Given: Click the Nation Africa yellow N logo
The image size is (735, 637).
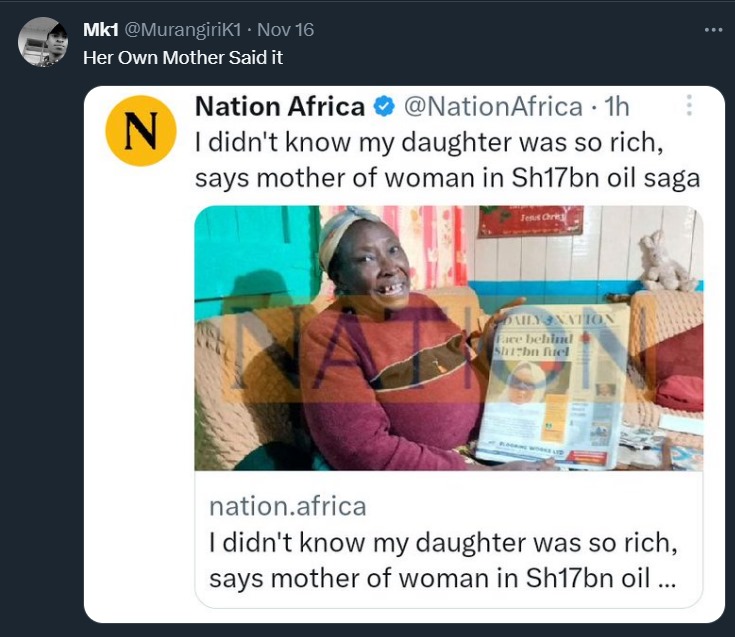Looking at the screenshot, I should coord(140,130).
